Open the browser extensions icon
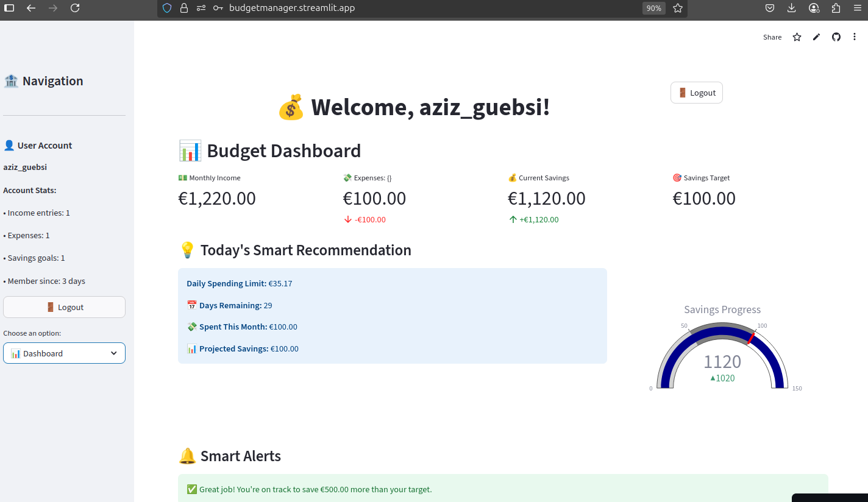Image resolution: width=868 pixels, height=502 pixels. point(836,8)
